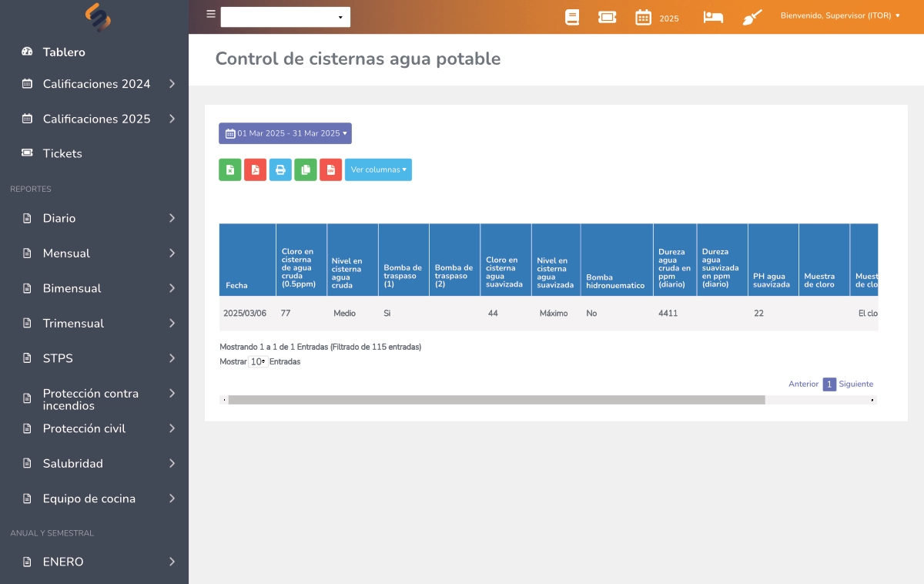This screenshot has width=924, height=584.
Task: Export table as CSV file
Action: pos(330,169)
